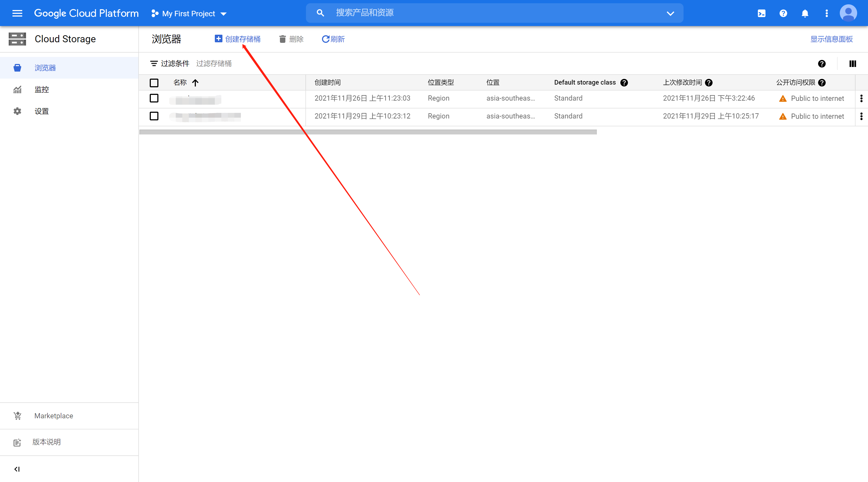
Task: Check the select-all checkbox in the table header
Action: tap(154, 82)
